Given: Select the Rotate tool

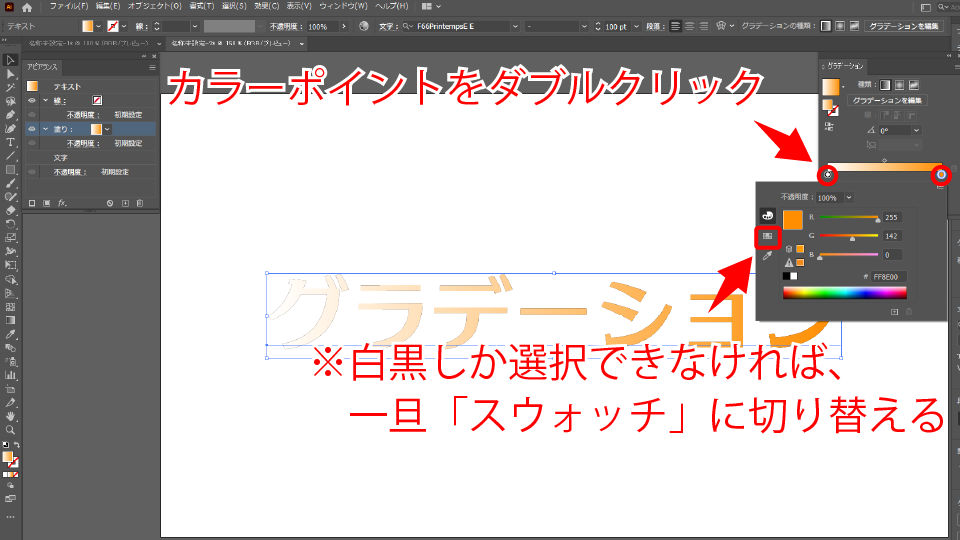Looking at the screenshot, I should (x=10, y=224).
